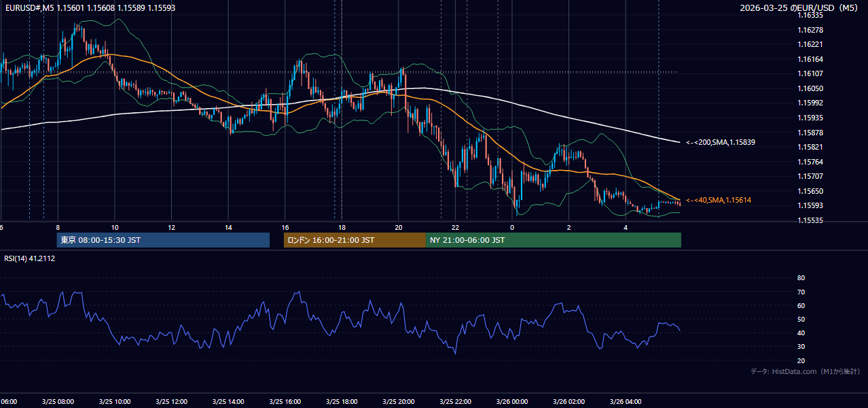The height and width of the screenshot is (408, 868).
Task: Click price axis value 1.16164
Action: coord(810,59)
